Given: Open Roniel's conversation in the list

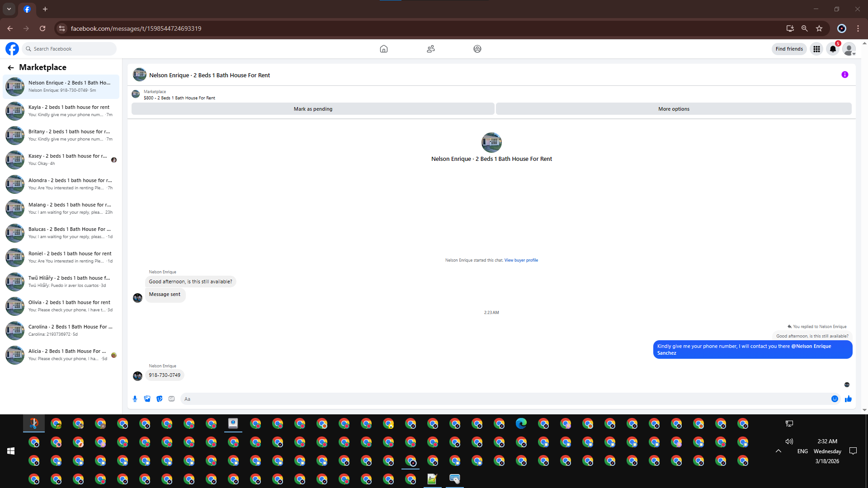Looking at the screenshot, I should (x=61, y=258).
